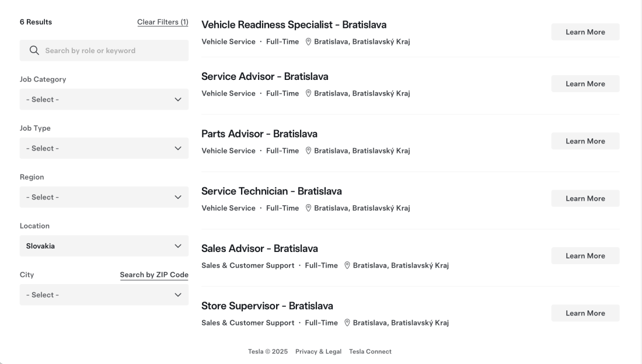
Task: Change the Slovakia location dropdown
Action: (104, 246)
